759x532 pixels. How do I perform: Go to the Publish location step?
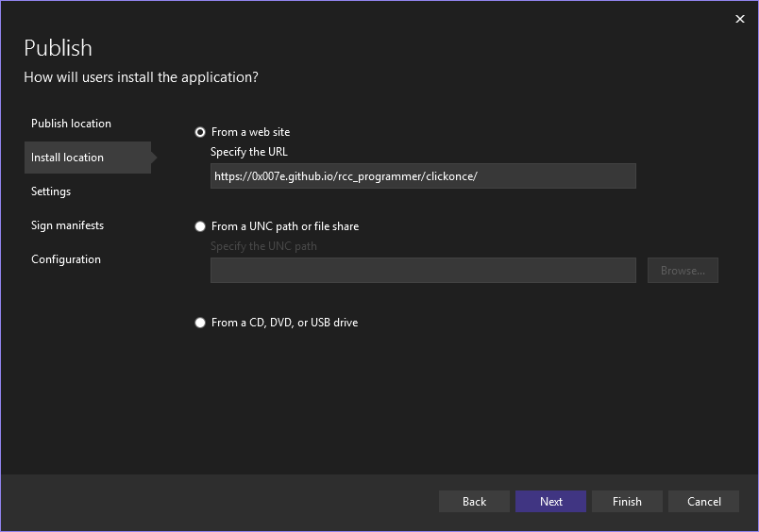(71, 124)
